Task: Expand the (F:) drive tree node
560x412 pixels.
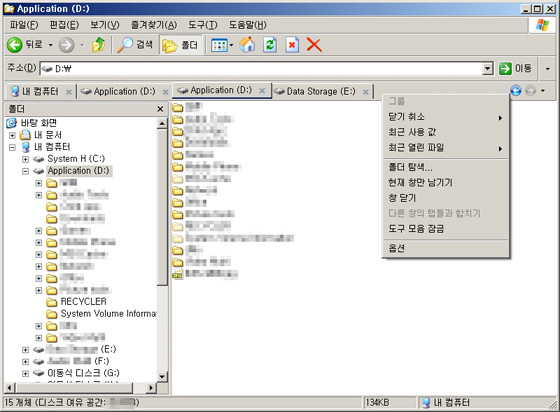Action: tap(25, 362)
